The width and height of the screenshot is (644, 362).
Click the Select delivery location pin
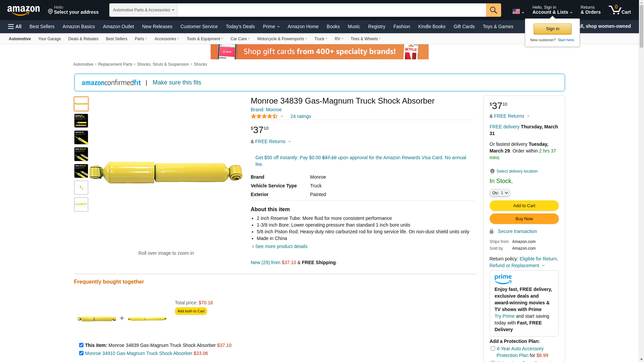pyautogui.click(x=492, y=171)
